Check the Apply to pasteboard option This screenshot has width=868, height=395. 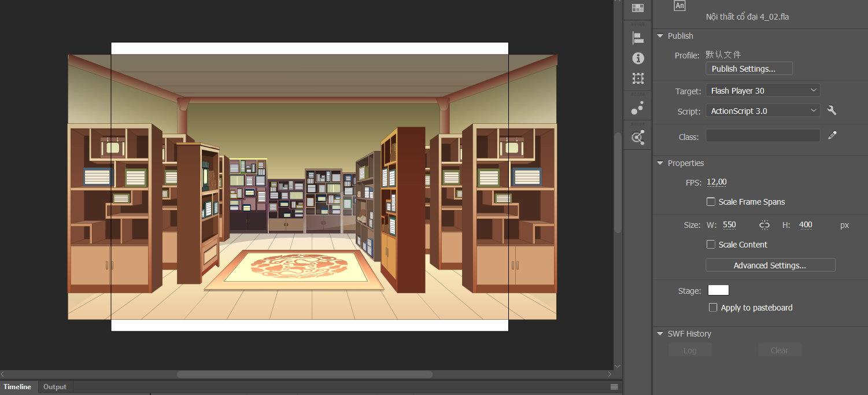tap(714, 308)
